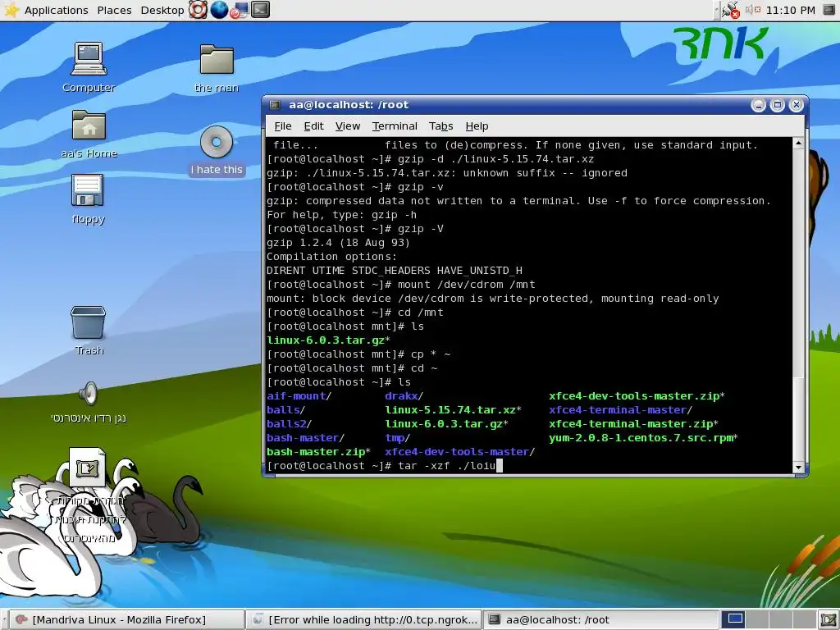Click 'gzip 1.2.4 (18 Aug 93)' line
840x630 pixels.
(x=338, y=243)
